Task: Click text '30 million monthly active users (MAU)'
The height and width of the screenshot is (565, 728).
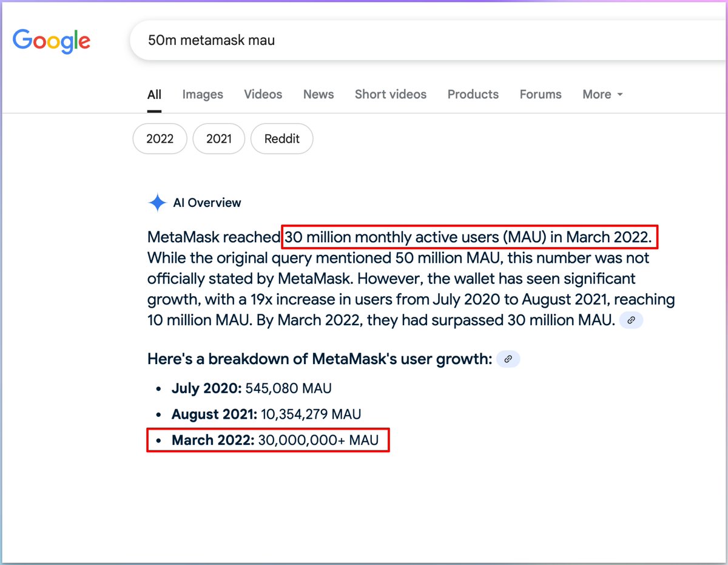Action: pos(416,237)
